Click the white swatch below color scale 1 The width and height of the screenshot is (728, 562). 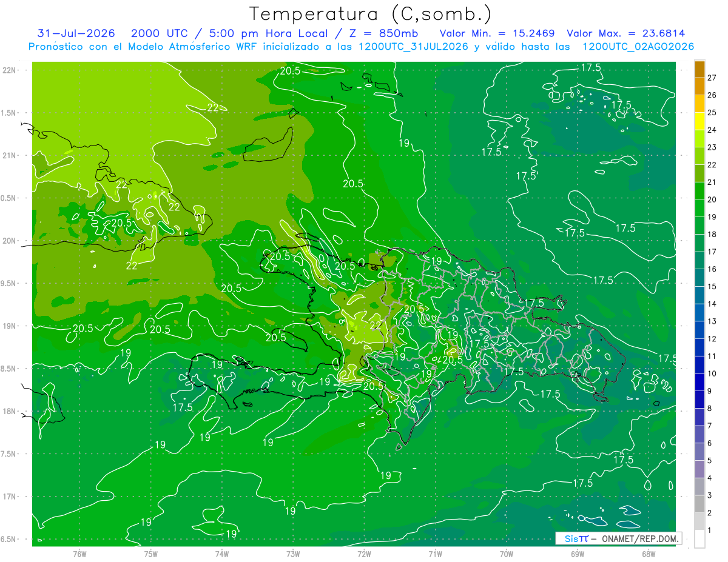(699, 538)
